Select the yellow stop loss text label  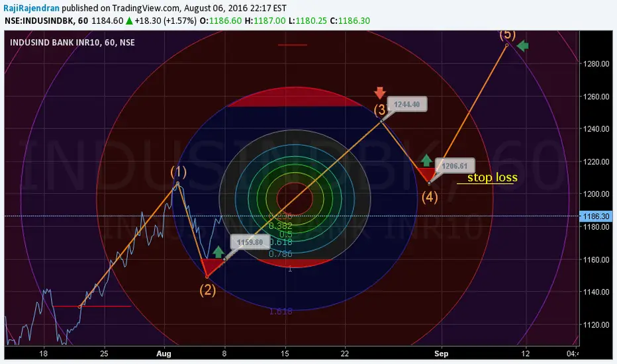tap(493, 177)
